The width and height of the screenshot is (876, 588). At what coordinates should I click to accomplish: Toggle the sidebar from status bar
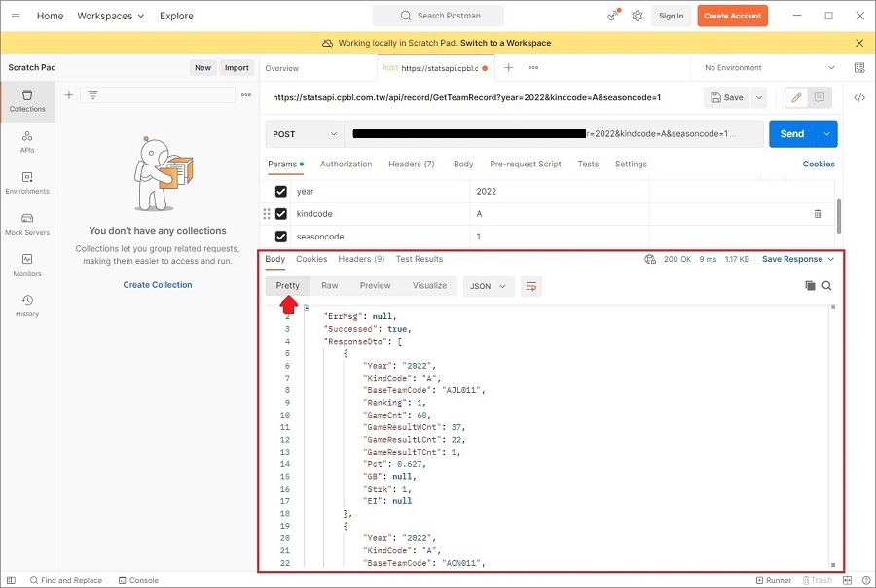coord(11,581)
